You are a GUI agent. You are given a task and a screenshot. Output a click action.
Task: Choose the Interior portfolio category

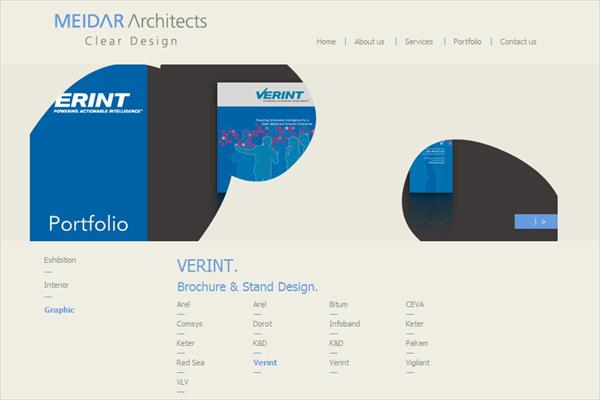coord(56,285)
